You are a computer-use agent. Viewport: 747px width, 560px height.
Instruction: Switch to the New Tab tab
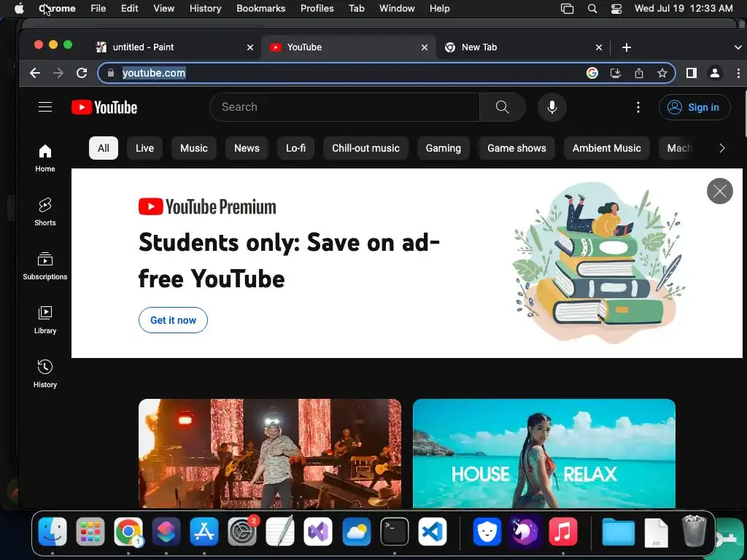(522, 47)
